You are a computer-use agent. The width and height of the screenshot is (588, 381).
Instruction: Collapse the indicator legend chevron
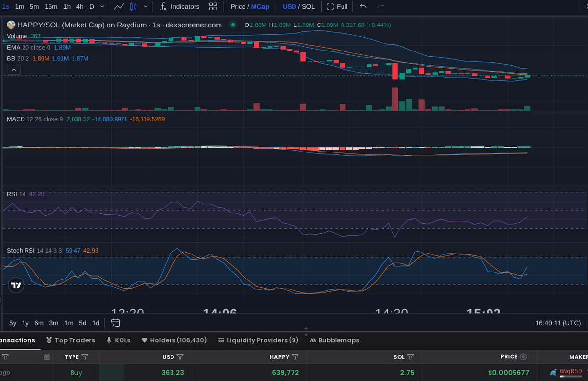tap(13, 70)
